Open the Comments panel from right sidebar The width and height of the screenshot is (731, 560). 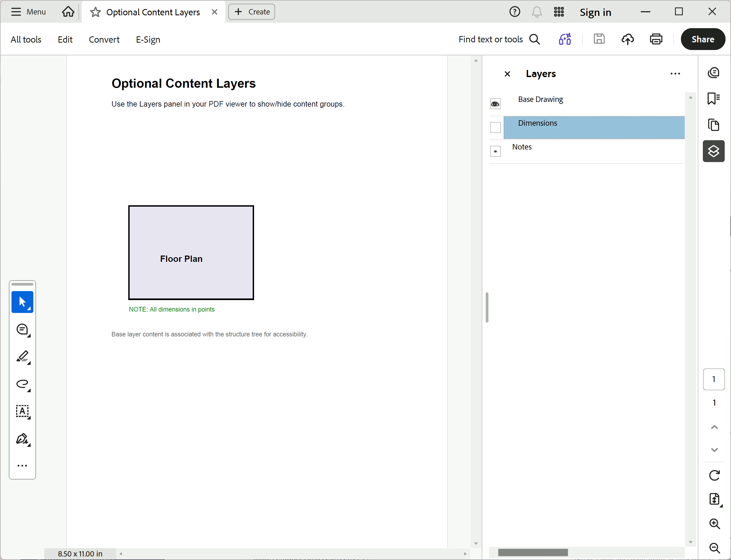[x=713, y=73]
